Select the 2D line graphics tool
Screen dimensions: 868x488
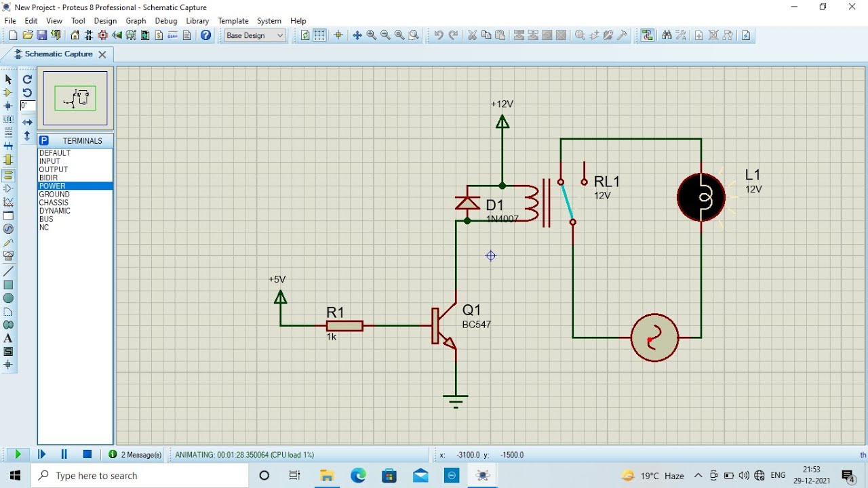click(8, 271)
